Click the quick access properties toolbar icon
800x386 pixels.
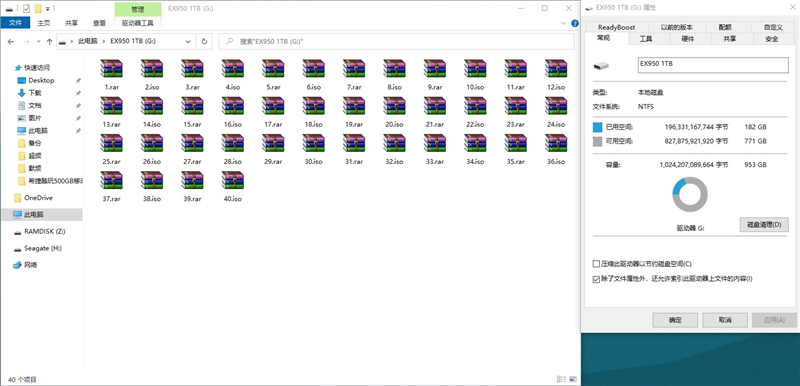27,8
